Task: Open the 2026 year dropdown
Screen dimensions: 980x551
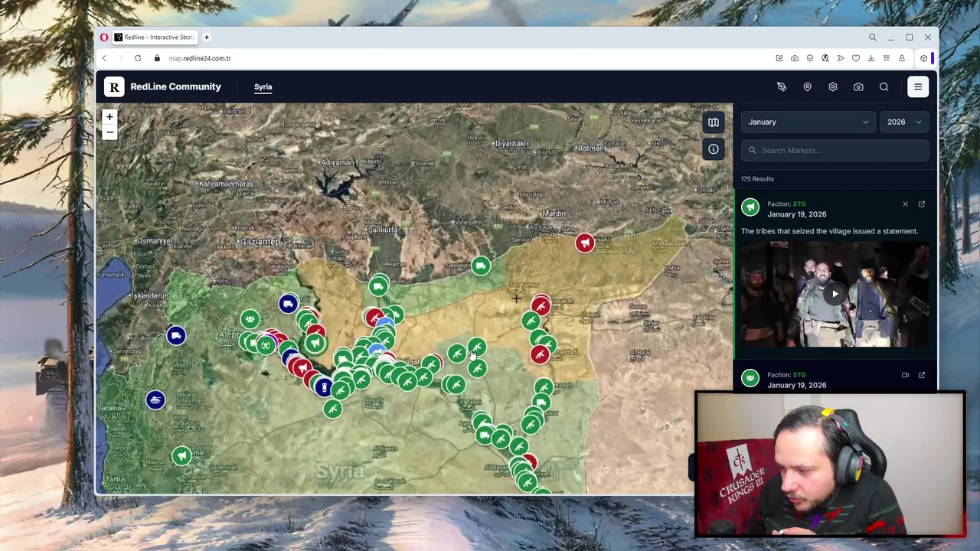Action: pyautogui.click(x=904, y=122)
